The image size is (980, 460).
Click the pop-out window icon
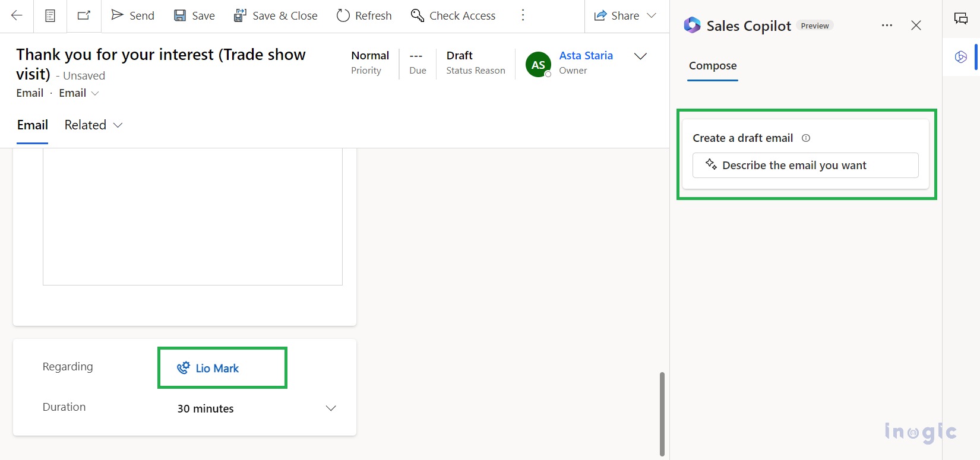pyautogui.click(x=84, y=16)
